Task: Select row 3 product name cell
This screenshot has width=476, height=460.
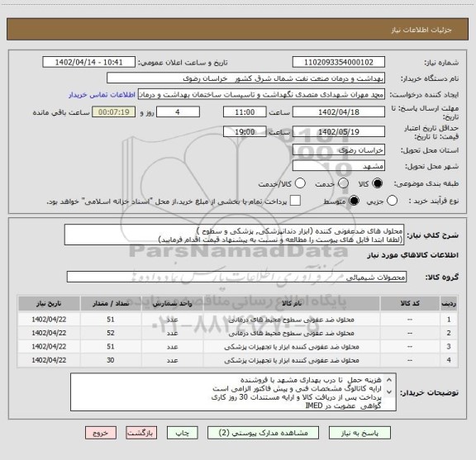Action: click(292, 346)
